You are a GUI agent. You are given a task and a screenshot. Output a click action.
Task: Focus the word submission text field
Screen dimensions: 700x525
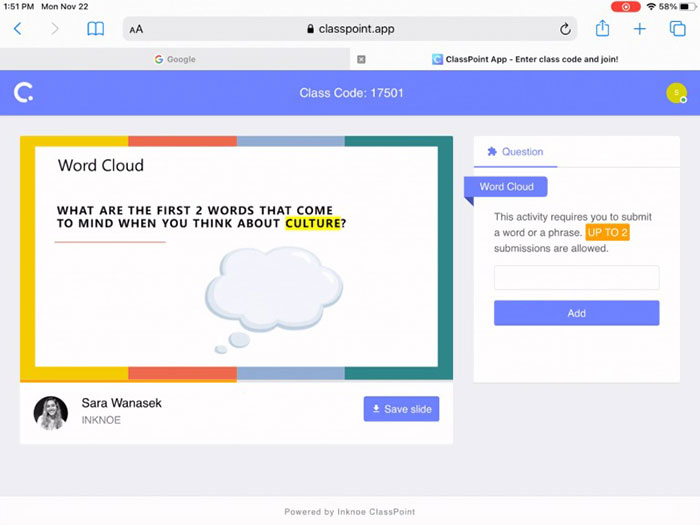click(576, 278)
